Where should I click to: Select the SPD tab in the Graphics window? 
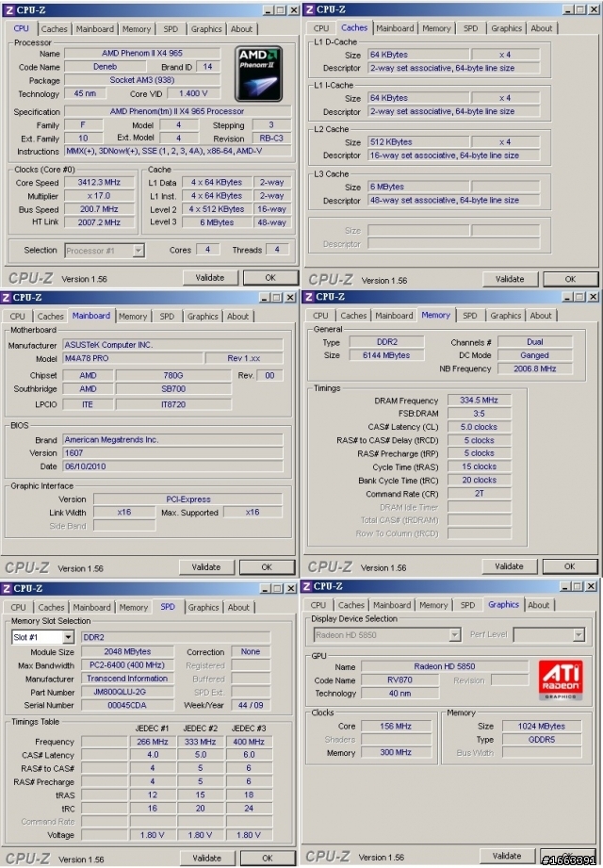pos(467,605)
